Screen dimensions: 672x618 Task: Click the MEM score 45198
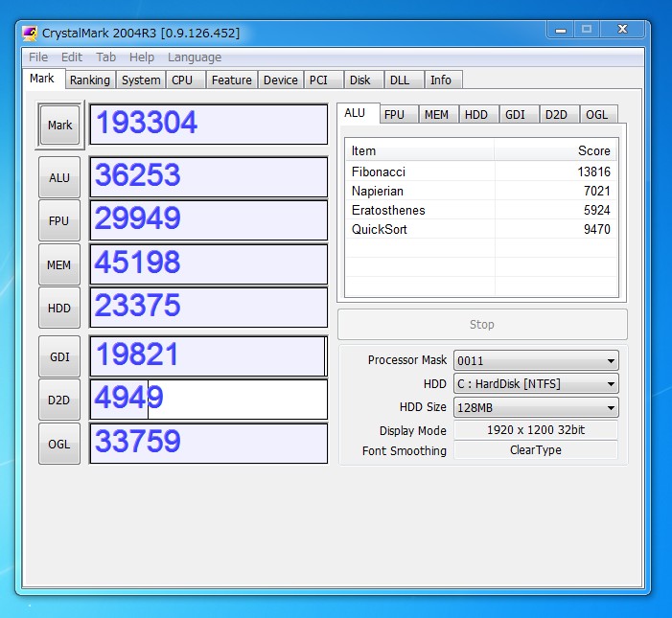[209, 264]
